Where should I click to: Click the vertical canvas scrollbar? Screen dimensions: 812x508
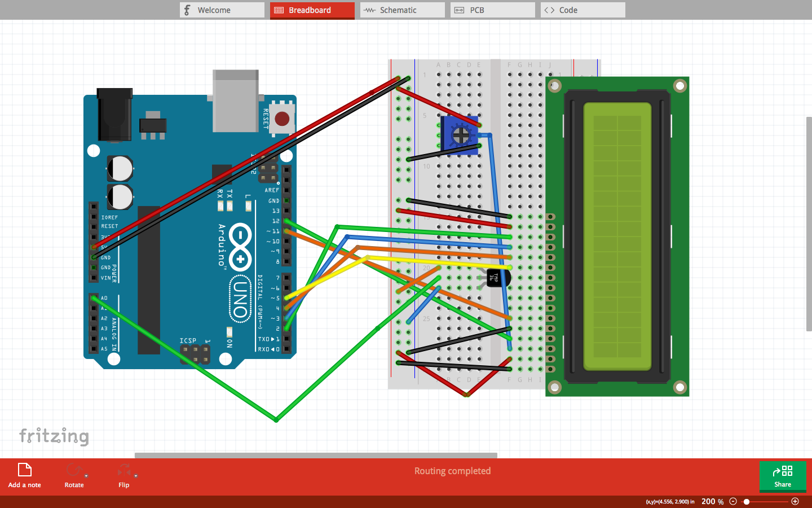click(x=809, y=224)
